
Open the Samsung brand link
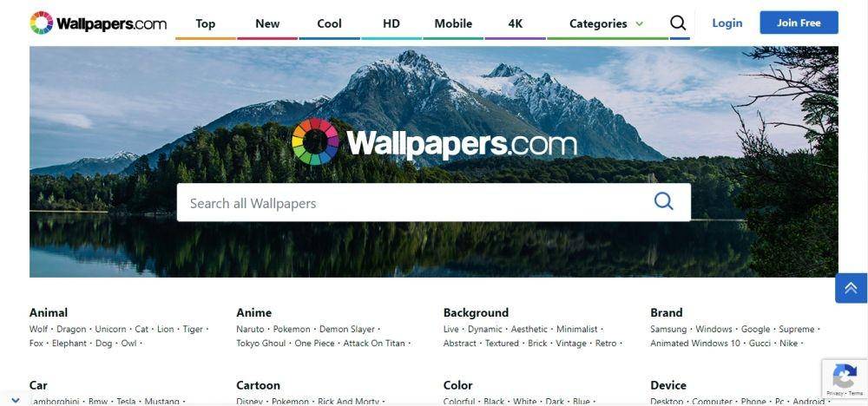point(668,329)
